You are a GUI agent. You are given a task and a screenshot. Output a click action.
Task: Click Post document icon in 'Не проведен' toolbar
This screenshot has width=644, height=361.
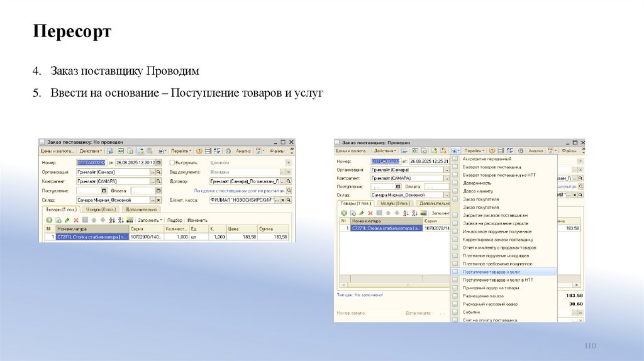tap(140, 151)
